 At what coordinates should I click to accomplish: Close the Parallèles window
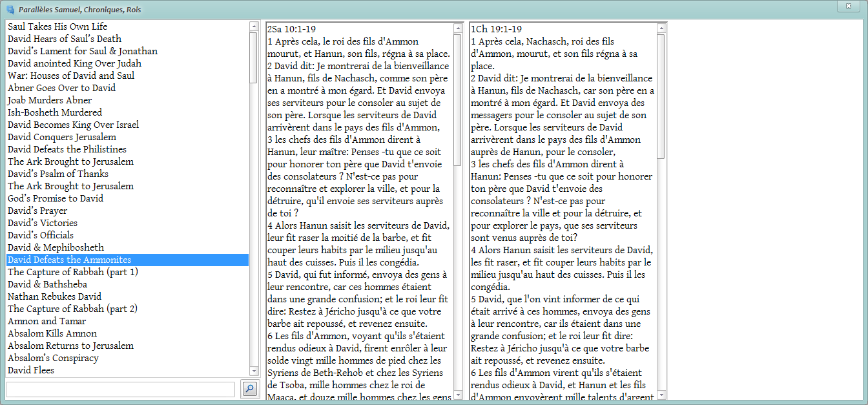(847, 6)
